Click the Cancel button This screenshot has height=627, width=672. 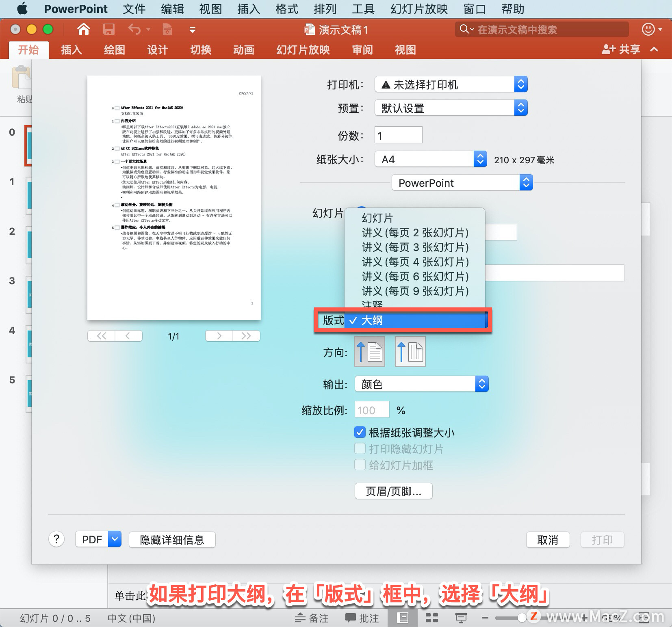click(548, 540)
